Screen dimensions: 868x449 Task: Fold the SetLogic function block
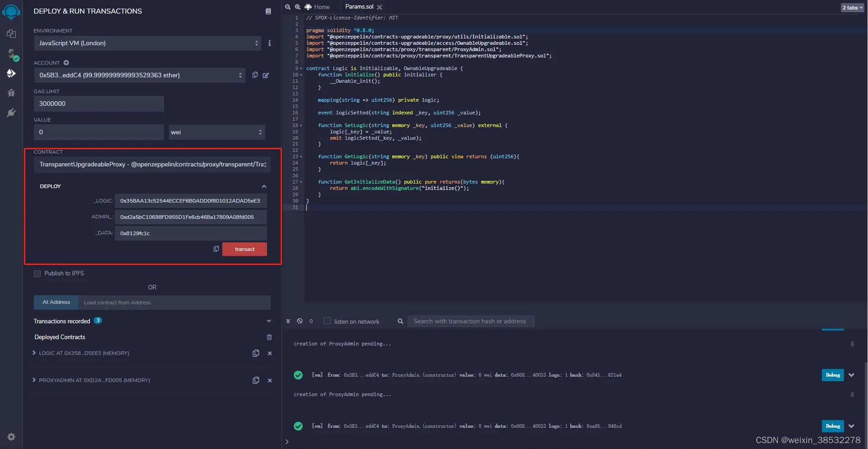pos(301,126)
